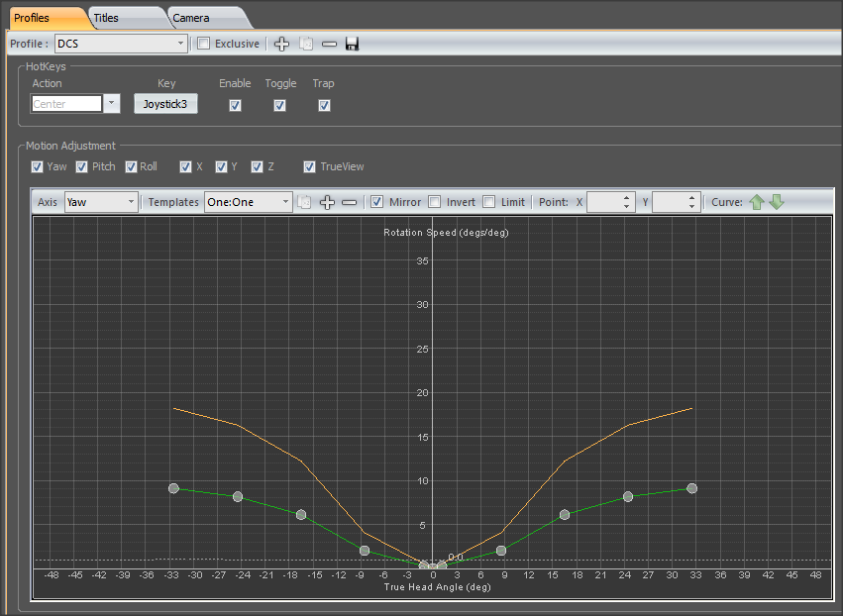Click the Point X value field
This screenshot has height=616, width=843.
click(x=603, y=202)
